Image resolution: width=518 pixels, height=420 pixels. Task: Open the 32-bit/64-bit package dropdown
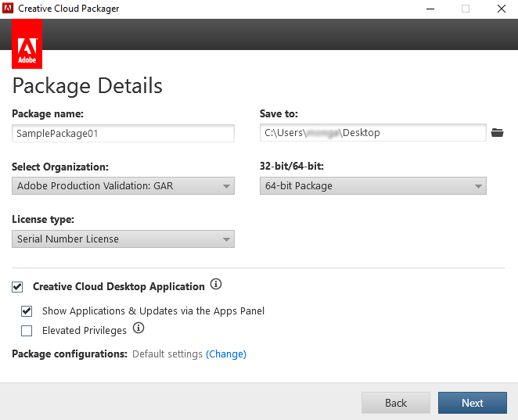click(373, 185)
